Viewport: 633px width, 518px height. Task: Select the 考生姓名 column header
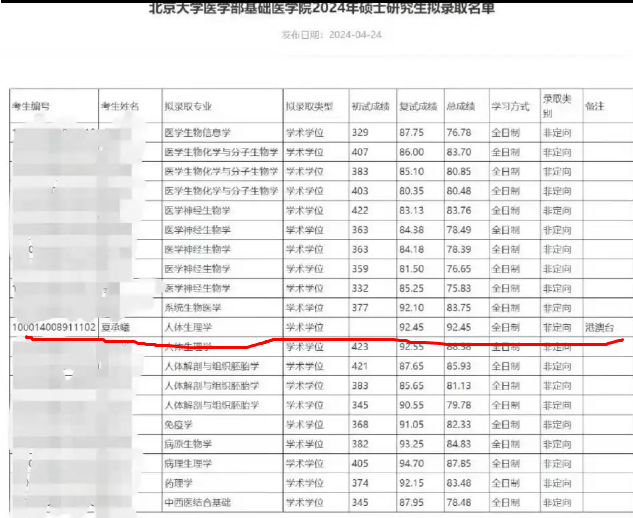tap(120, 107)
